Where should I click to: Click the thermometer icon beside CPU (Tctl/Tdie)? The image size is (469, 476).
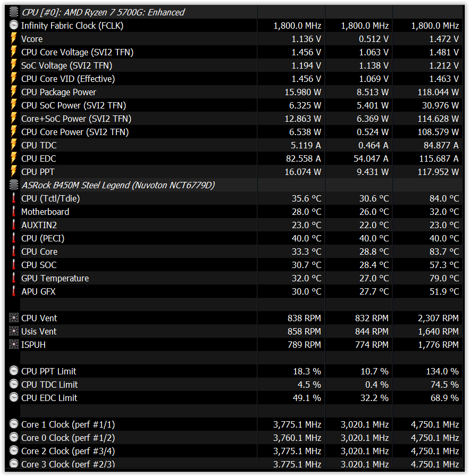click(14, 198)
